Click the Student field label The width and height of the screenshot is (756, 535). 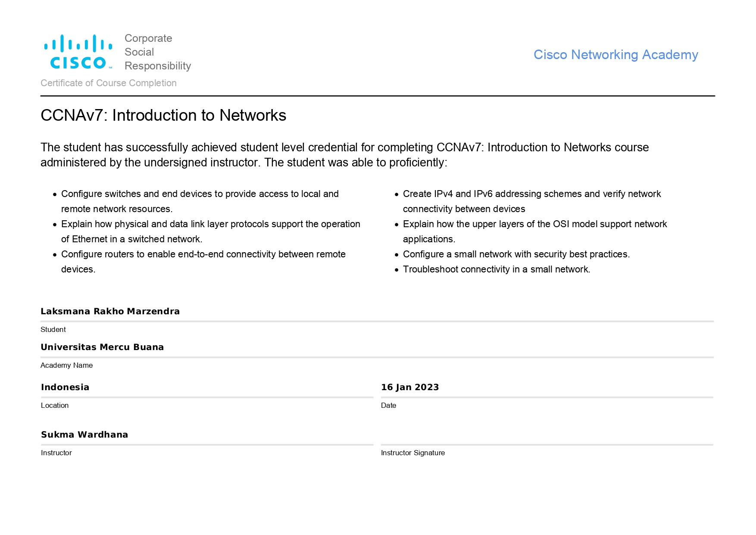click(x=53, y=329)
